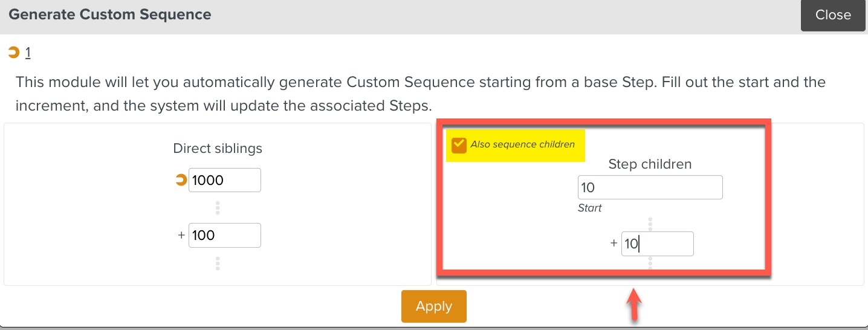This screenshot has width=868, height=330.
Task: Click the "Also sequence children" label text
Action: (522, 144)
